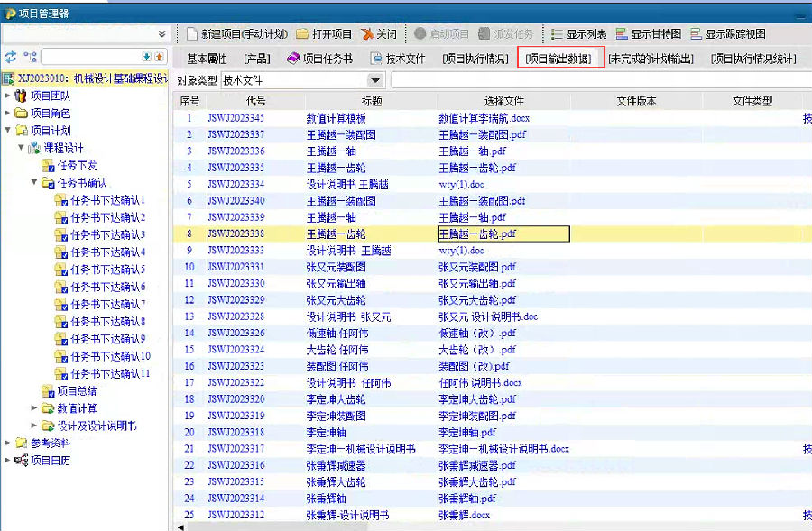
Task: Click code link JSWJ2023337
Action: click(x=235, y=134)
